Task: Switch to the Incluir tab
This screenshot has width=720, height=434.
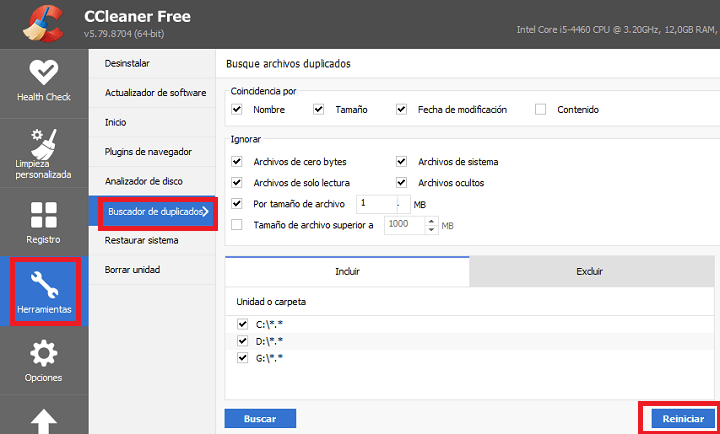Action: (347, 272)
